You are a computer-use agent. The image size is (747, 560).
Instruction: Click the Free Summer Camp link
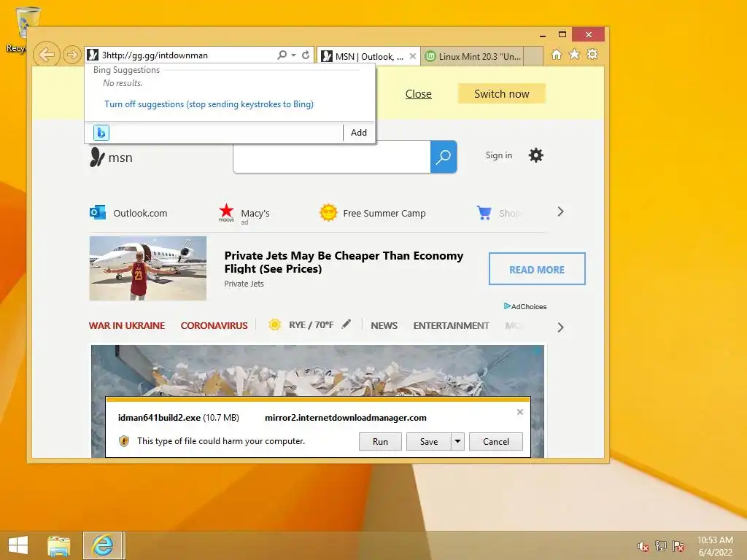pos(384,214)
